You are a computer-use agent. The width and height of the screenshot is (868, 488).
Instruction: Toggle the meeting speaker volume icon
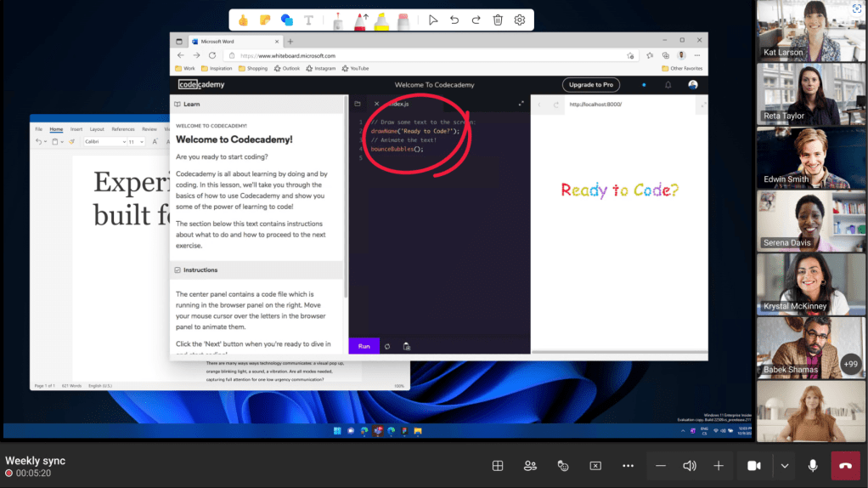pos(690,465)
